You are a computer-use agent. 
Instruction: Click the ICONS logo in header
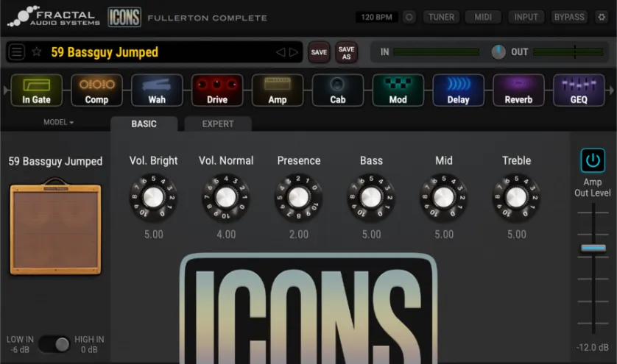pyautogui.click(x=124, y=17)
